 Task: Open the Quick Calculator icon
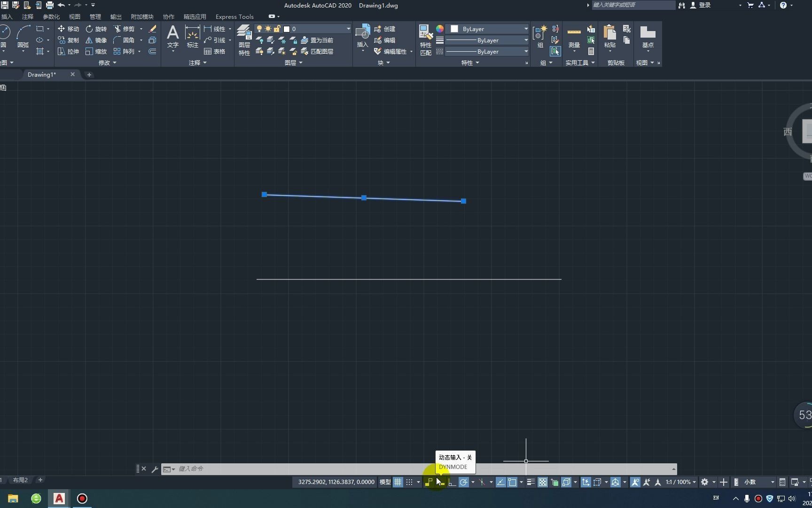[591, 51]
